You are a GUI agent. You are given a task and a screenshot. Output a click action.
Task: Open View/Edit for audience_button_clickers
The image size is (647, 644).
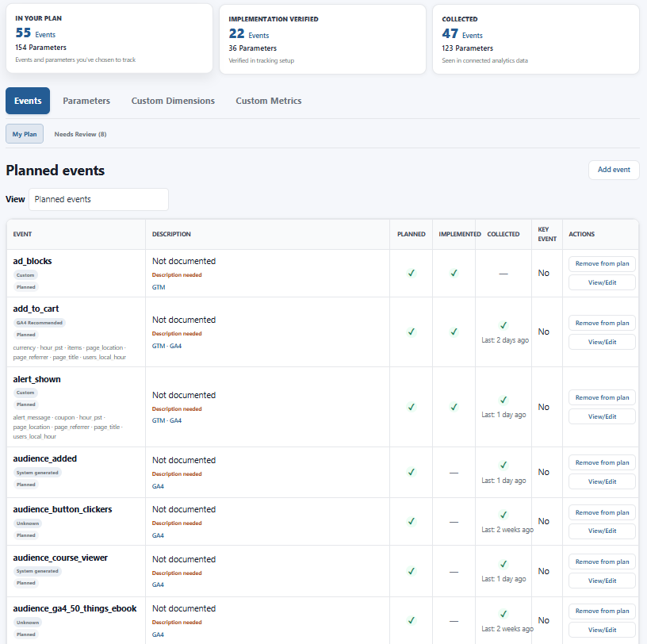pos(602,531)
